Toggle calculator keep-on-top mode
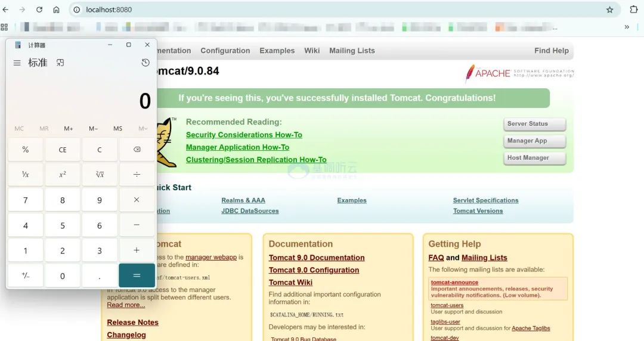Image resolution: width=644 pixels, height=341 pixels. (60, 63)
